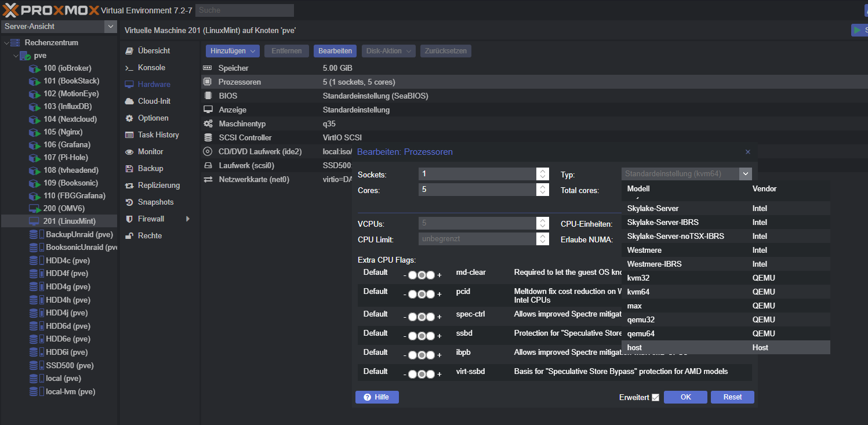Select storage local-lvm (pve)
The width and height of the screenshot is (868, 425).
[70, 392]
